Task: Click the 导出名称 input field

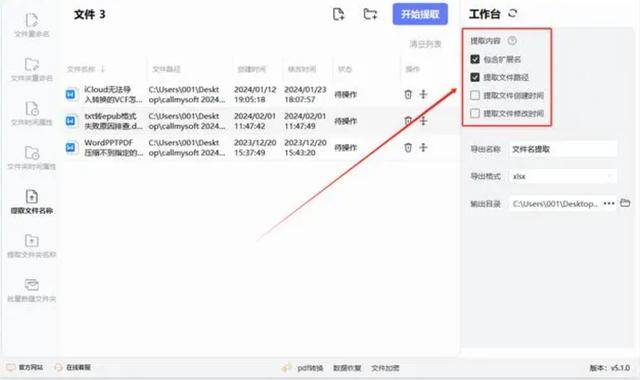Action: click(x=563, y=149)
